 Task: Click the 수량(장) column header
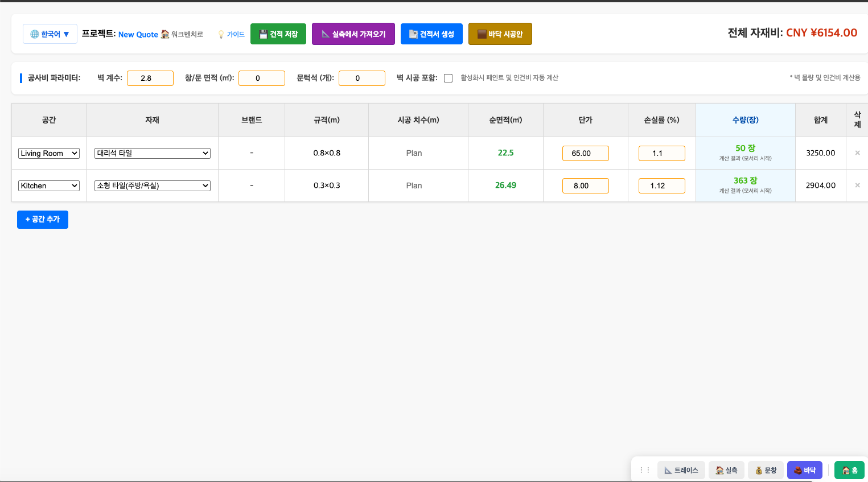[x=745, y=120]
